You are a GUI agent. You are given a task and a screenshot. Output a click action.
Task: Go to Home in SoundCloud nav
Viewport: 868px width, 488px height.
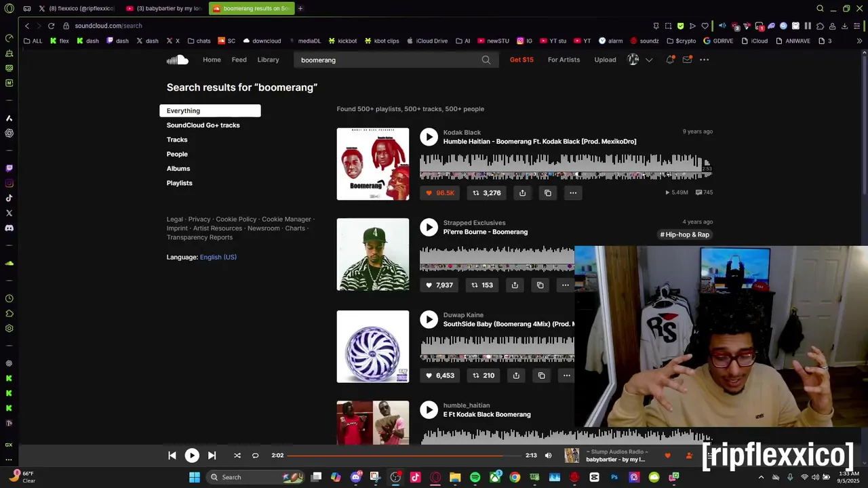[212, 60]
